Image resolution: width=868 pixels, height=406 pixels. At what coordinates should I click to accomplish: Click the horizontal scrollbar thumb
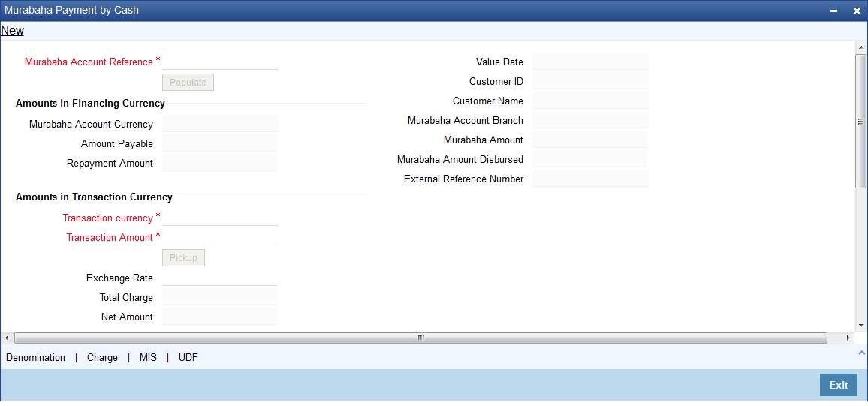[x=420, y=338]
